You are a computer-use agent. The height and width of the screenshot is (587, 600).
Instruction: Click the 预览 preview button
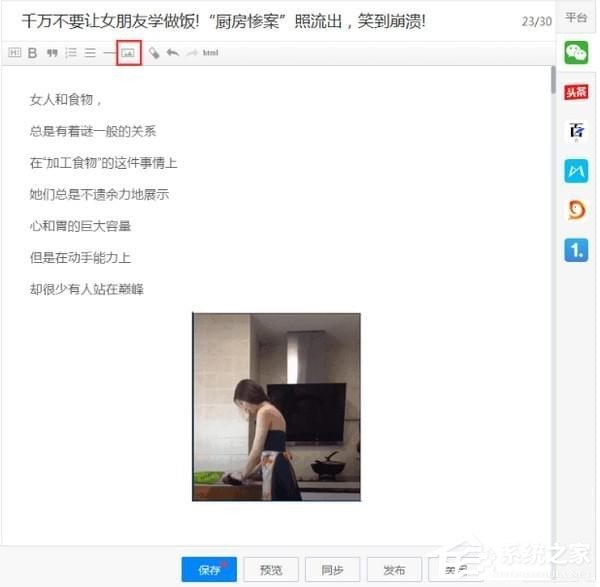[271, 569]
